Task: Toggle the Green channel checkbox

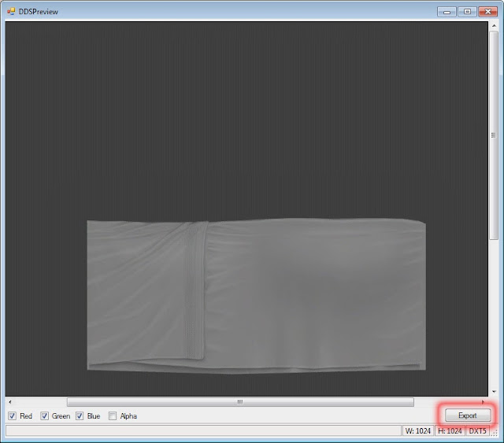Action: tap(44, 416)
